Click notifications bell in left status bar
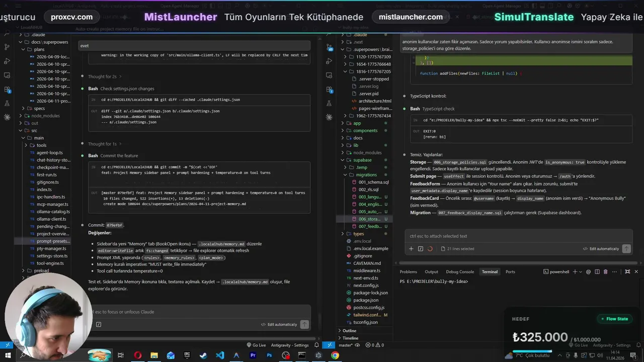This screenshot has width=644, height=362. 316,345
